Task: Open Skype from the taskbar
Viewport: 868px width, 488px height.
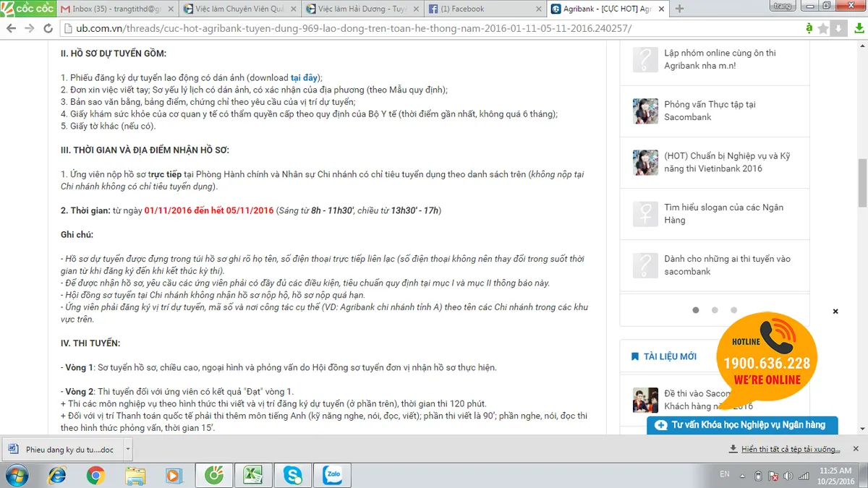Action: (293, 475)
